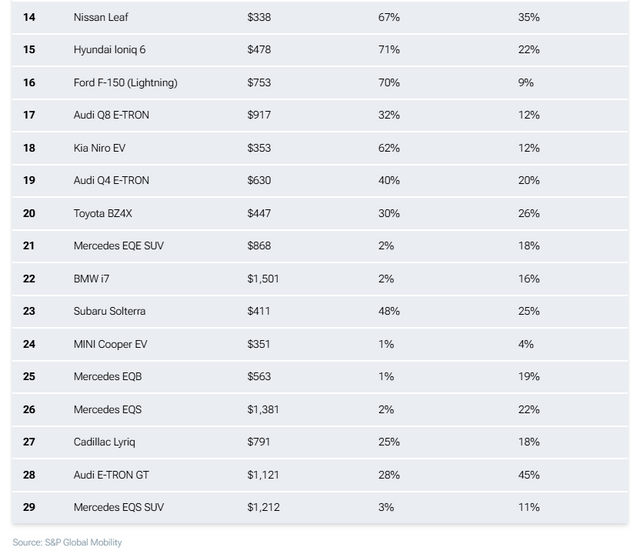Click the Ford F-150 (Lightning) cell

125,83
